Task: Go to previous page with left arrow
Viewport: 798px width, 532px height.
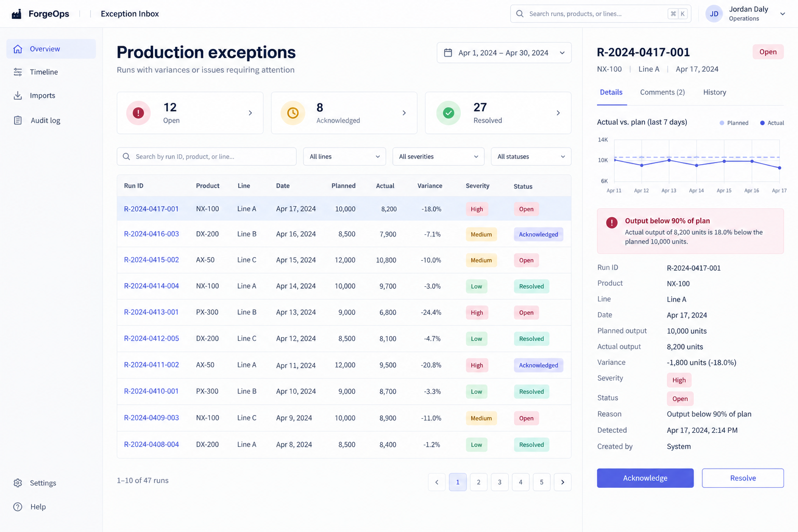Action: [x=436, y=482]
